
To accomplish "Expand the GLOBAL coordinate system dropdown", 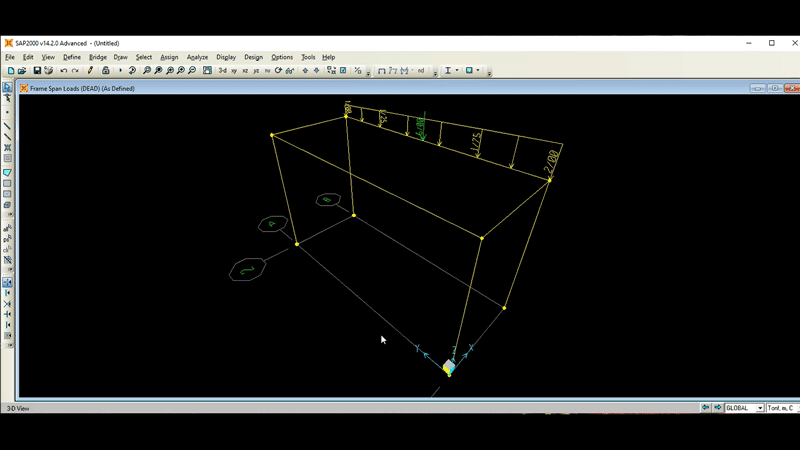I will pos(760,408).
